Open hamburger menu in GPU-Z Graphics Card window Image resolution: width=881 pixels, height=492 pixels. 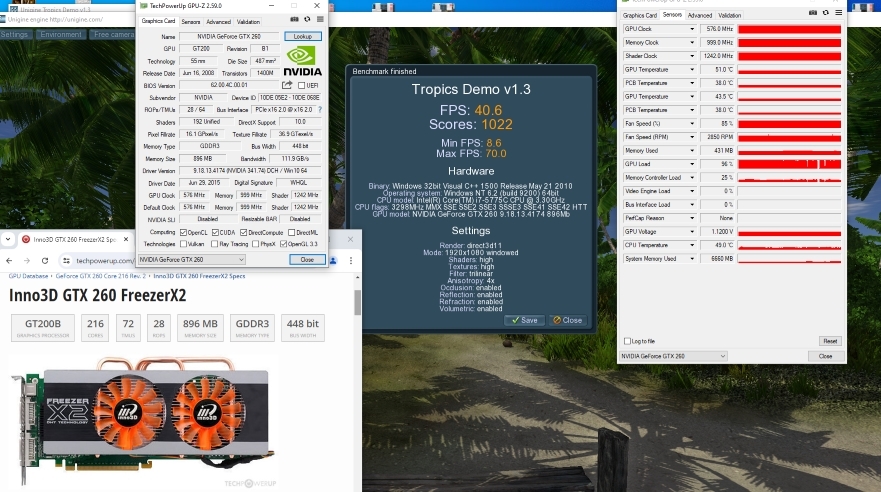tap(320, 20)
